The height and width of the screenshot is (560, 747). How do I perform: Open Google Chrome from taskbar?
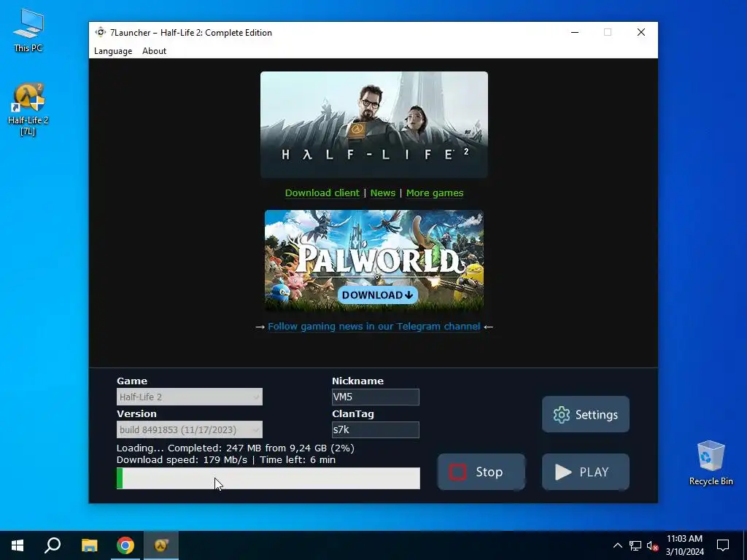[x=125, y=545]
